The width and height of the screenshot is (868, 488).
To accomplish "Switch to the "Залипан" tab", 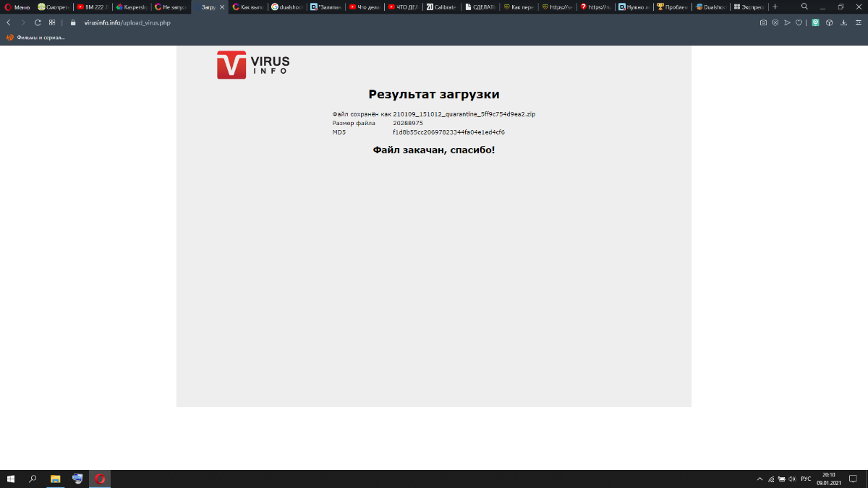I will click(325, 7).
